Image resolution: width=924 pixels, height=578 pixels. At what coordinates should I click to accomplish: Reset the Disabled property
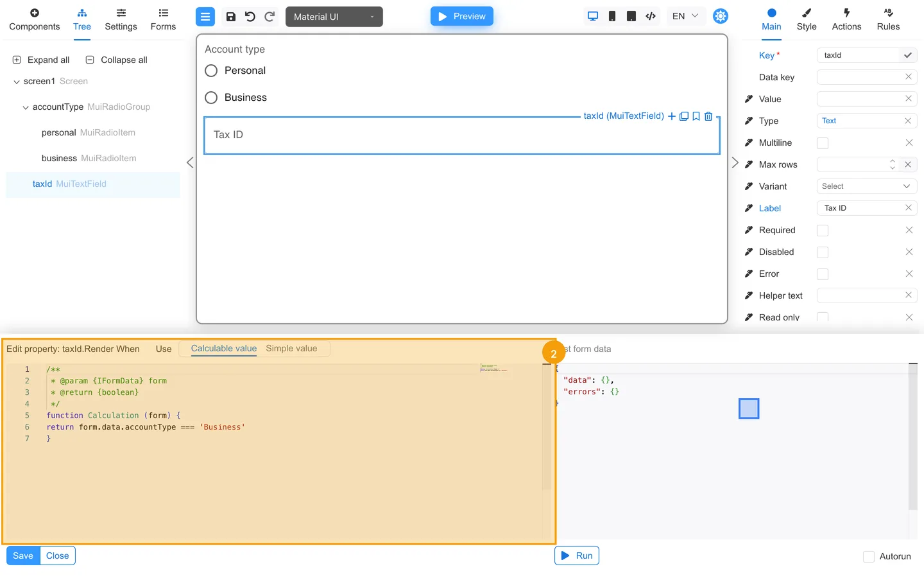pos(909,252)
